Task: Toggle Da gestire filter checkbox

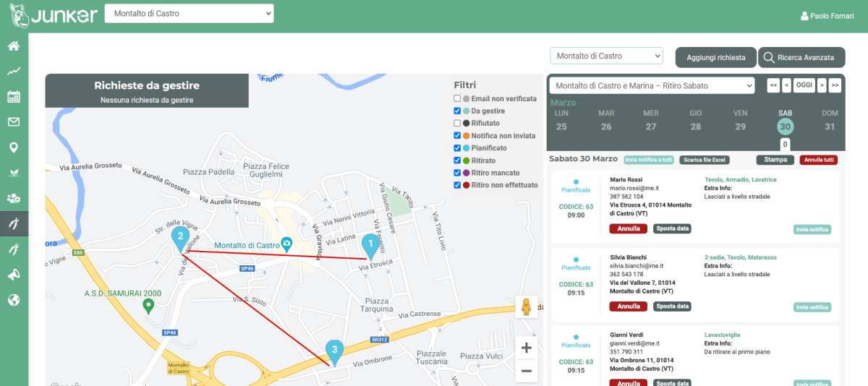Action: (457, 111)
